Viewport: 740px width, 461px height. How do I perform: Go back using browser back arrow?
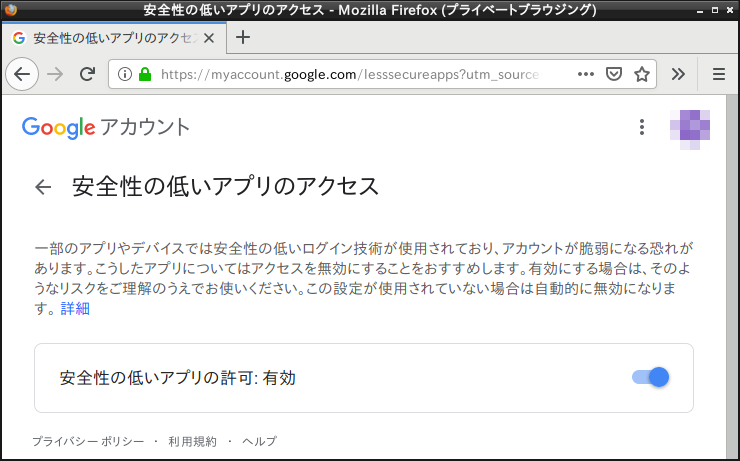[x=22, y=74]
